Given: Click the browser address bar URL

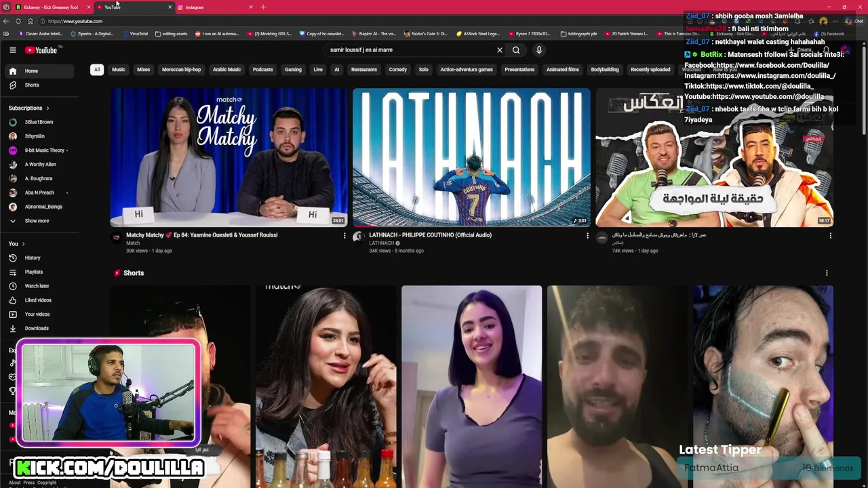Looking at the screenshot, I should (x=75, y=21).
